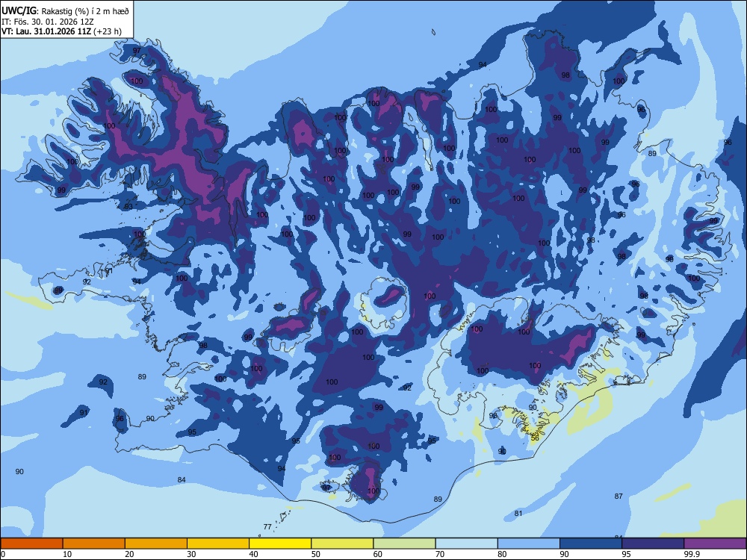Click the legend tick label '70'

pyautogui.click(x=440, y=554)
